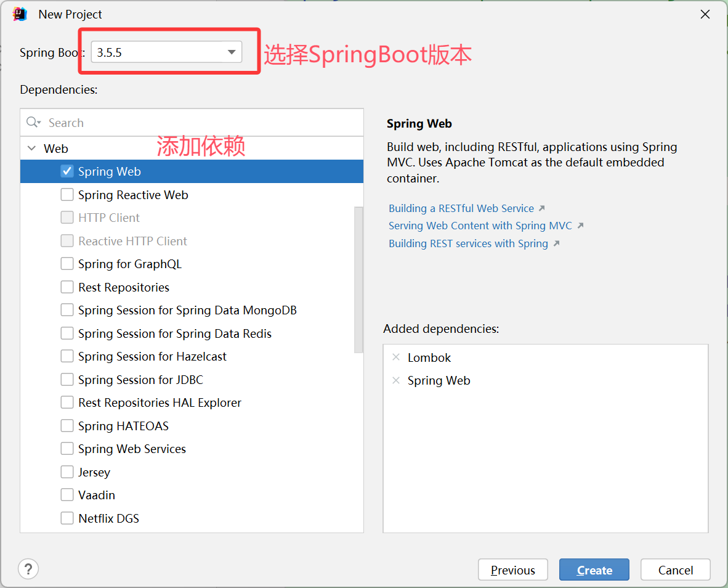Screen dimensions: 728x588
Task: Tick the Rest Repositories checkbox
Action: click(67, 287)
